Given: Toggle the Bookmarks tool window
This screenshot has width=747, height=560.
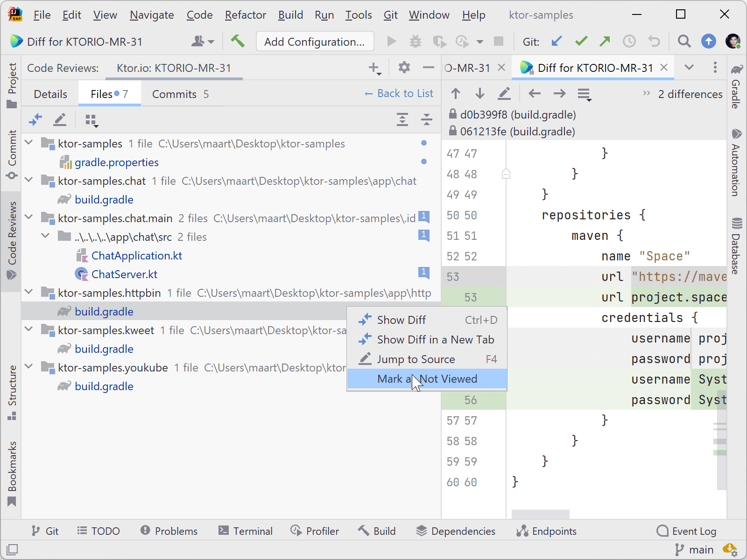Looking at the screenshot, I should pyautogui.click(x=12, y=474).
